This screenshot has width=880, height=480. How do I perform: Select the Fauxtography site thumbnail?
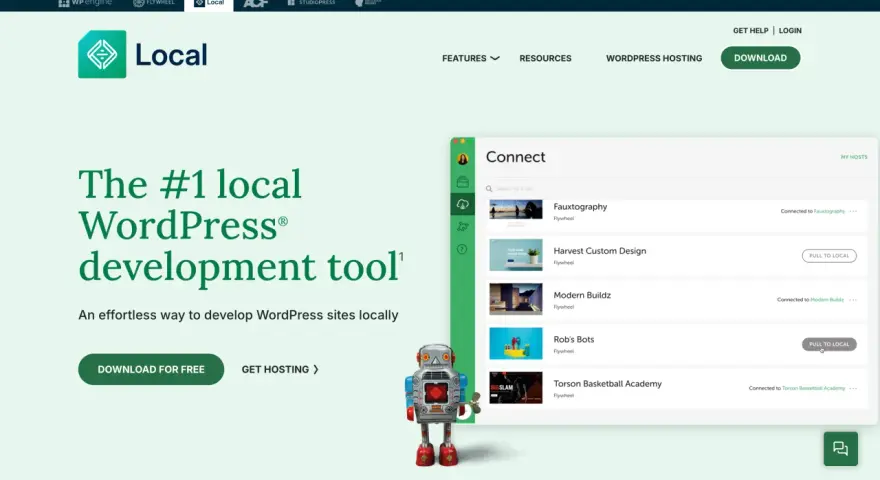tap(516, 209)
